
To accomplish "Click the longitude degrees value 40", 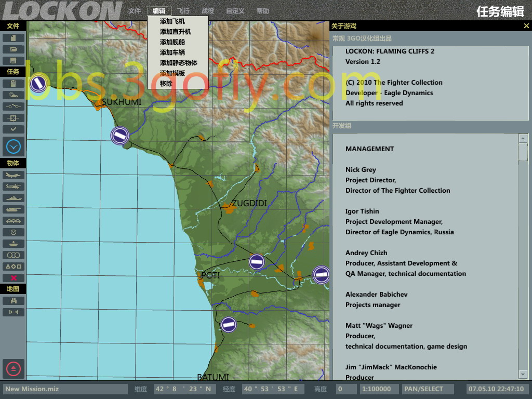I will coord(248,389).
